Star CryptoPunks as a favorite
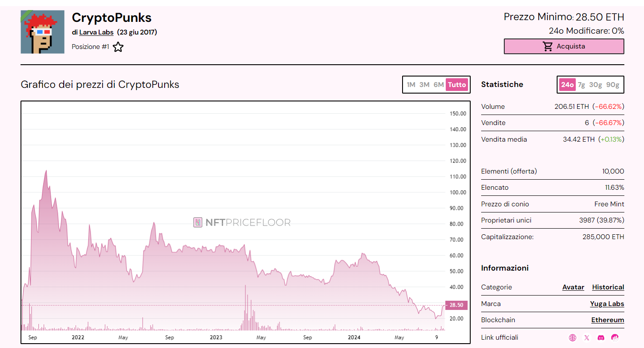644x348 pixels. [x=118, y=47]
